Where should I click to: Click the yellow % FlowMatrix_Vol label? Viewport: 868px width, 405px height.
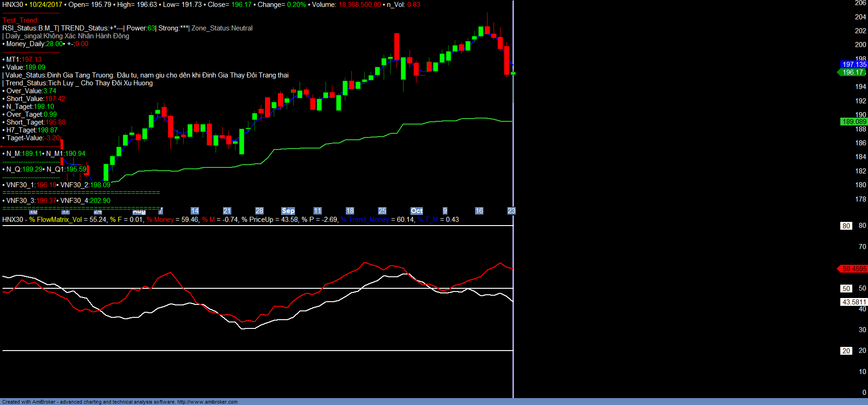click(55, 220)
